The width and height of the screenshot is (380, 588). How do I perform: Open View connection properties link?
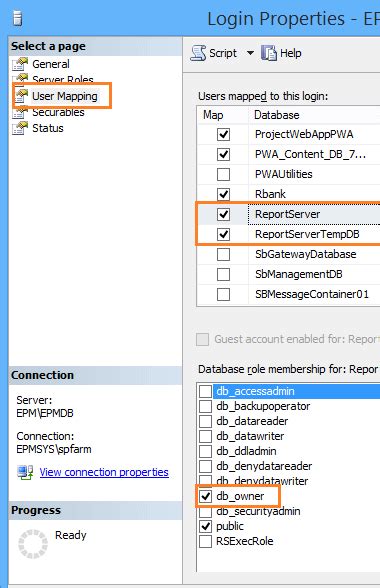tap(104, 472)
